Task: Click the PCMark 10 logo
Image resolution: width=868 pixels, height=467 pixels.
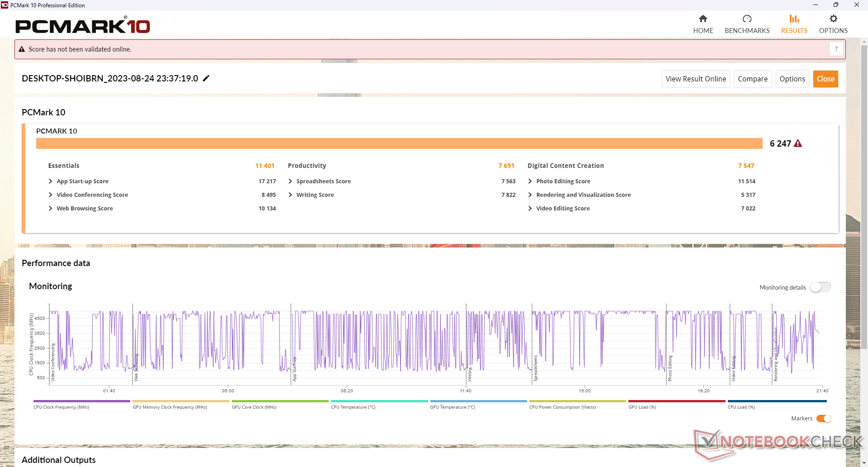Action: click(x=83, y=25)
